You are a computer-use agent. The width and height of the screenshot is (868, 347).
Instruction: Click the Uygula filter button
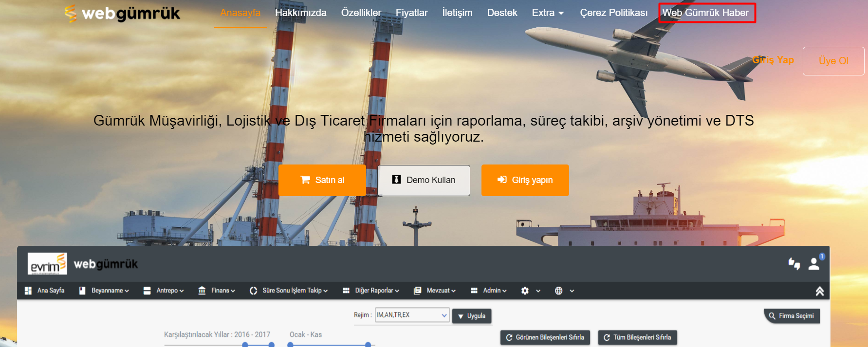472,316
